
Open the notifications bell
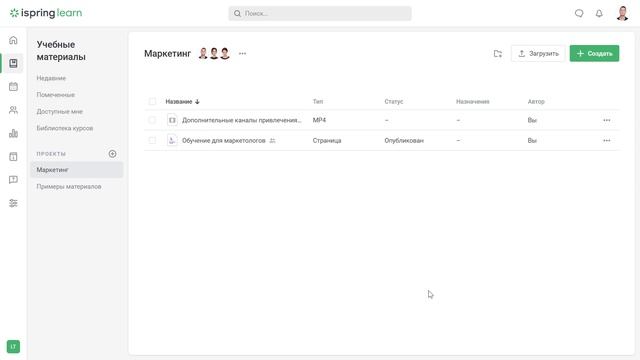coord(599,13)
